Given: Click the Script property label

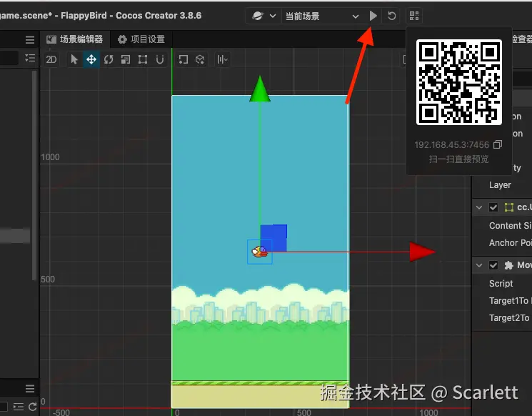Looking at the screenshot, I should click(x=501, y=284).
